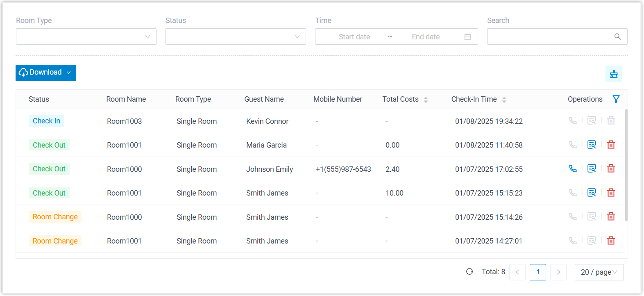Sort by Total Costs column
The height and width of the screenshot is (296, 644).
pyautogui.click(x=426, y=100)
